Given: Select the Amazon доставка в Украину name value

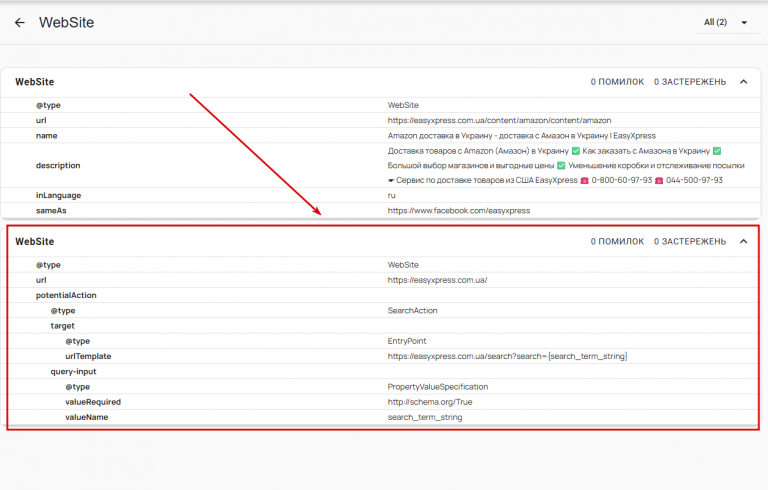Looking at the screenshot, I should pos(521,136).
